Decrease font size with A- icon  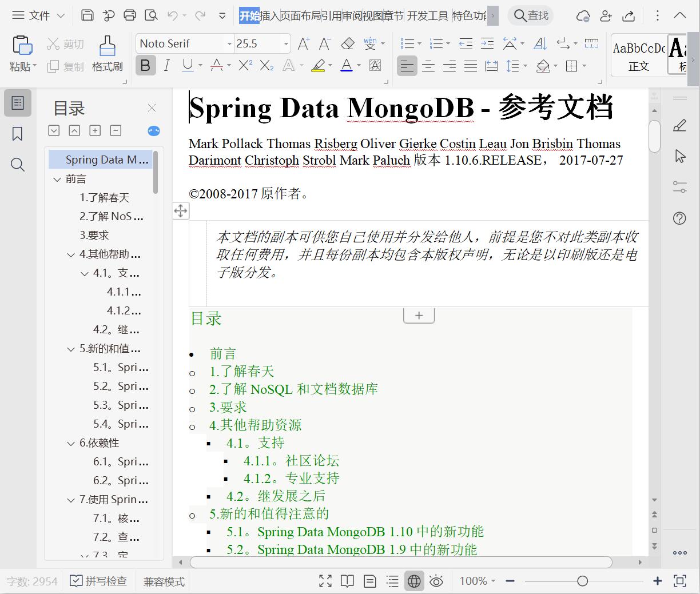pos(325,43)
